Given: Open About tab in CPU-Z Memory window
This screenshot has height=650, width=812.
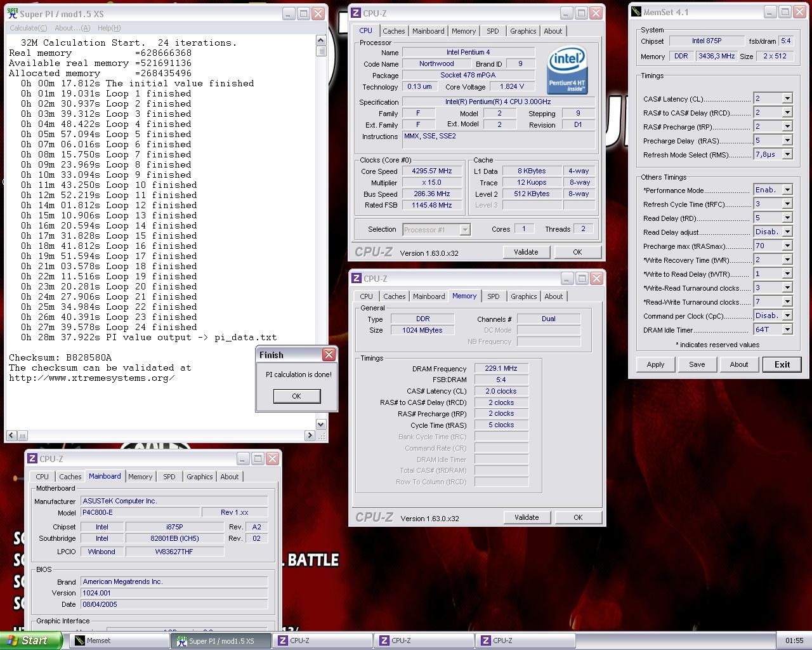Looking at the screenshot, I should [553, 296].
